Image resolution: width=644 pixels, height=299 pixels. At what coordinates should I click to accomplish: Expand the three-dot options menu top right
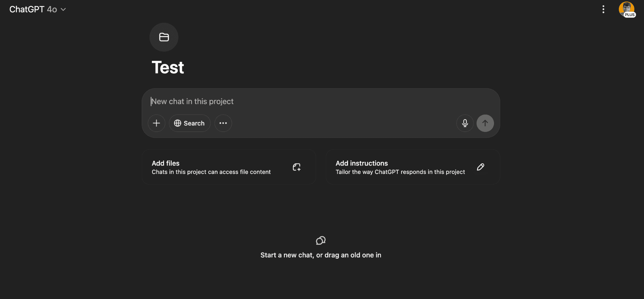[603, 9]
